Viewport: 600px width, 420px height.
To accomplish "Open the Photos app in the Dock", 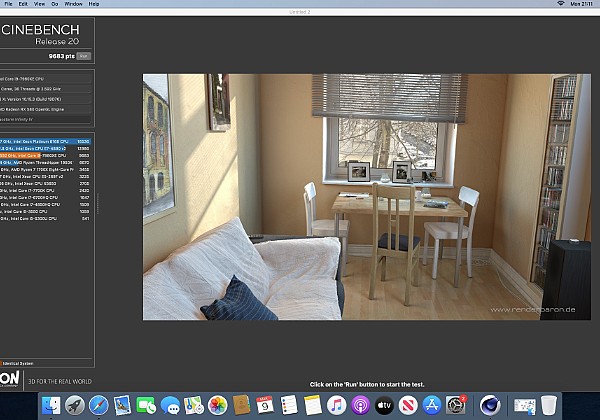I will point(217,405).
